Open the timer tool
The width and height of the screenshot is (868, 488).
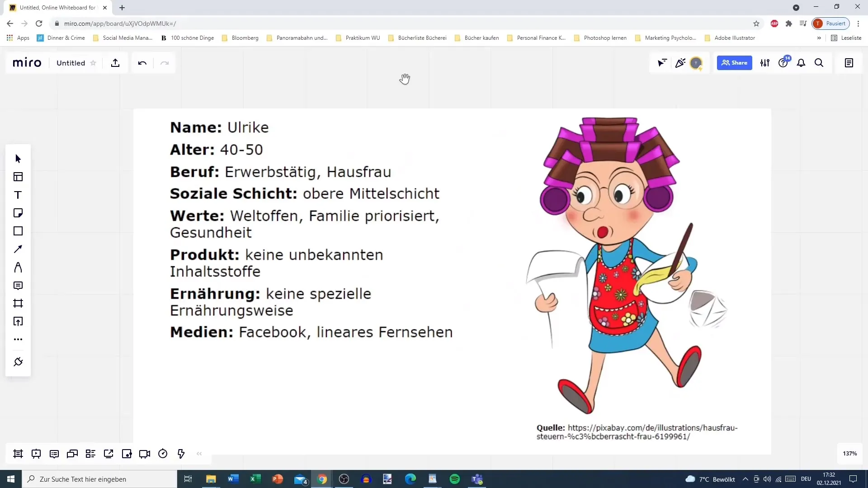tap(163, 454)
